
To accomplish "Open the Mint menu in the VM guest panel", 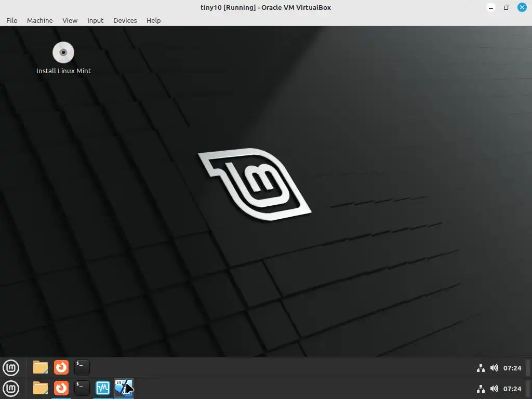I will 11,367.
